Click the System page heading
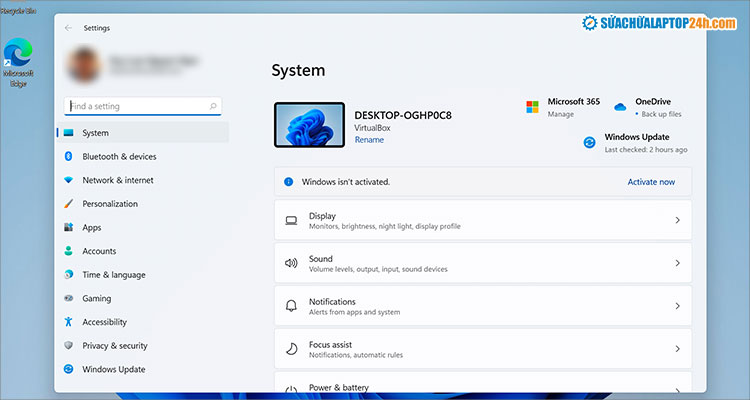 [298, 71]
